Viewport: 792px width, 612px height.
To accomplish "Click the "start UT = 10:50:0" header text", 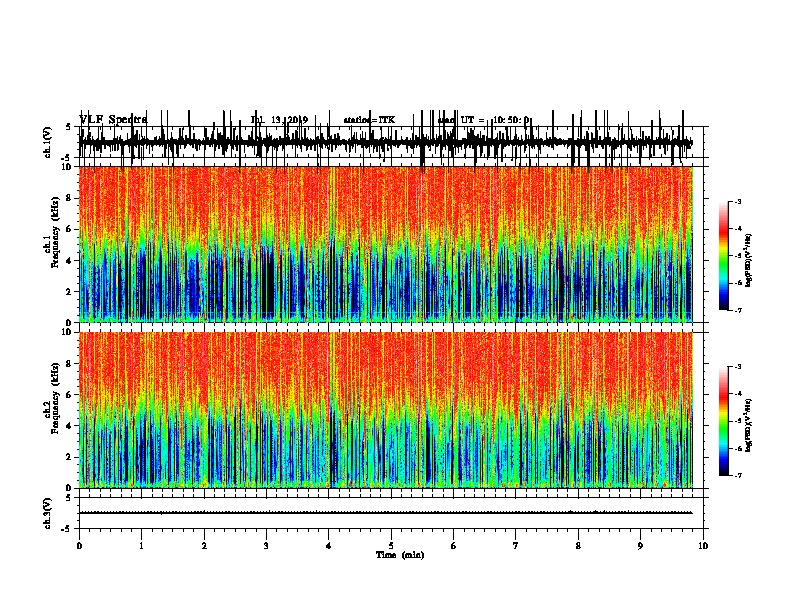I will [x=483, y=120].
